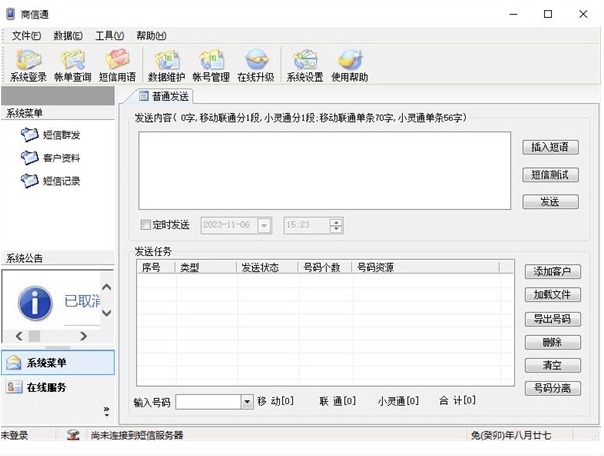The height and width of the screenshot is (456, 604).
Task: Open the 系统登录 toolbar icon
Action: click(x=28, y=65)
